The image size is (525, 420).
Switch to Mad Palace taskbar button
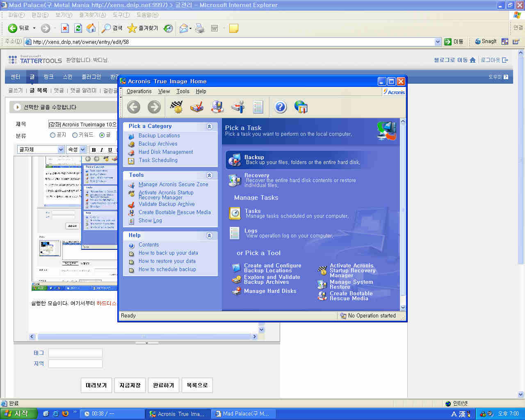coord(244,414)
